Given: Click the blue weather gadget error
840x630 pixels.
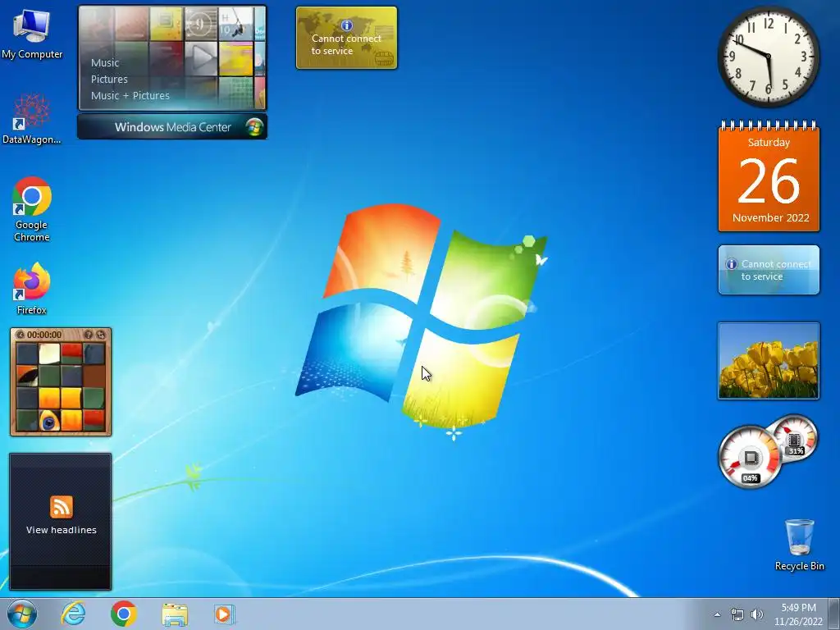Looking at the screenshot, I should pos(769,270).
